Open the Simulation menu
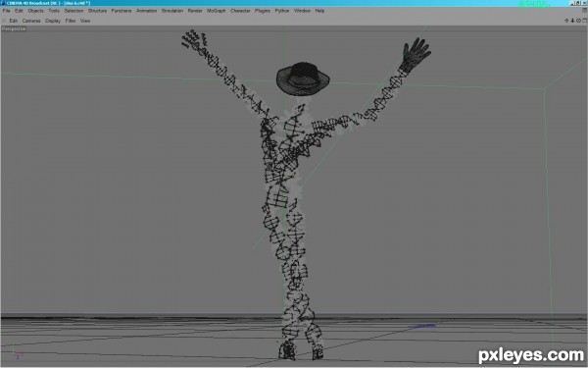This screenshot has height=368, width=588. click(x=172, y=11)
